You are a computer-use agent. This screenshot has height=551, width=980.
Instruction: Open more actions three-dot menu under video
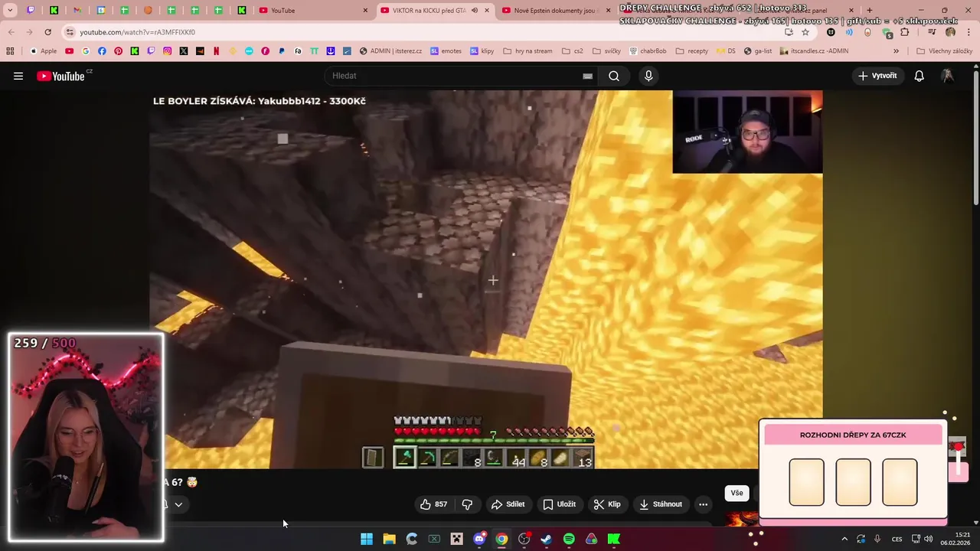(x=703, y=504)
